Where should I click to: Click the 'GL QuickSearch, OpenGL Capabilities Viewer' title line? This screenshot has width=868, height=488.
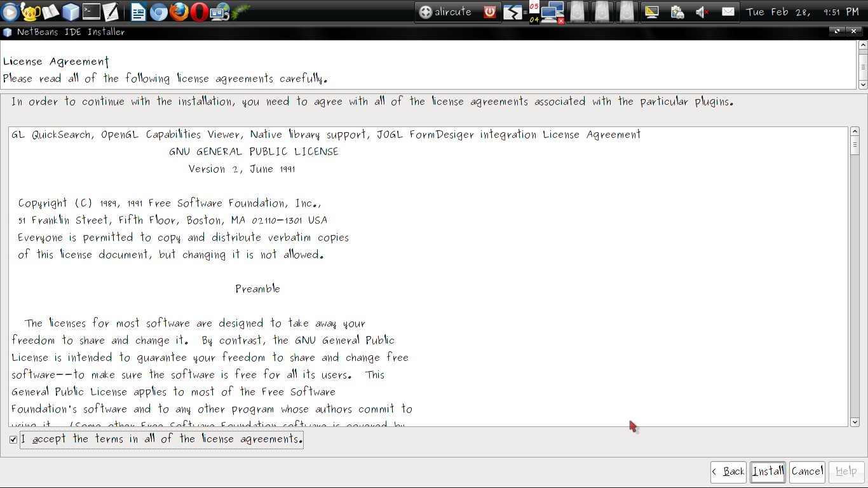coord(326,135)
